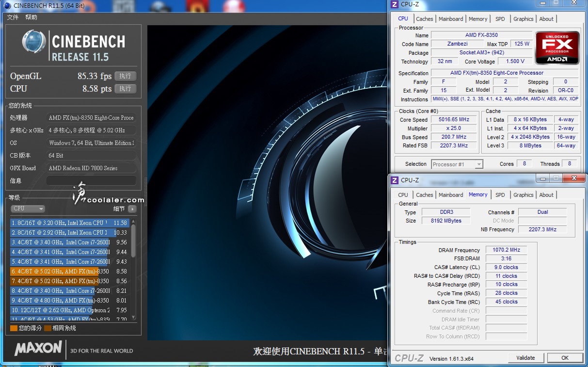Select ranking row 9, AMD FX at 4.80 GHz
Image resolution: width=588 pixels, height=367 pixels.
[x=70, y=301]
